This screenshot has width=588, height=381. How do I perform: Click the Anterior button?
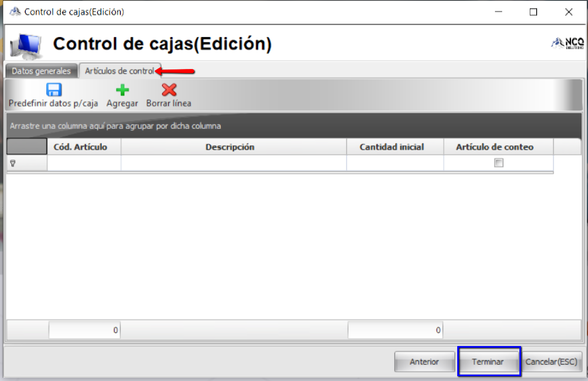(424, 361)
